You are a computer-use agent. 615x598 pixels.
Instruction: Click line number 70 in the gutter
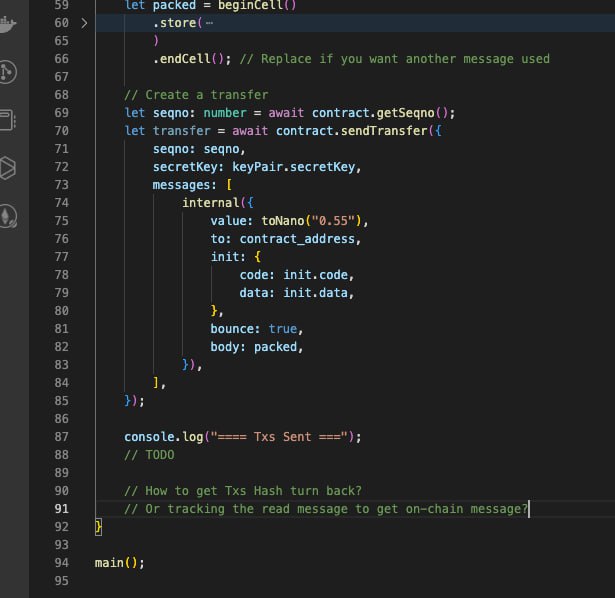pos(62,131)
